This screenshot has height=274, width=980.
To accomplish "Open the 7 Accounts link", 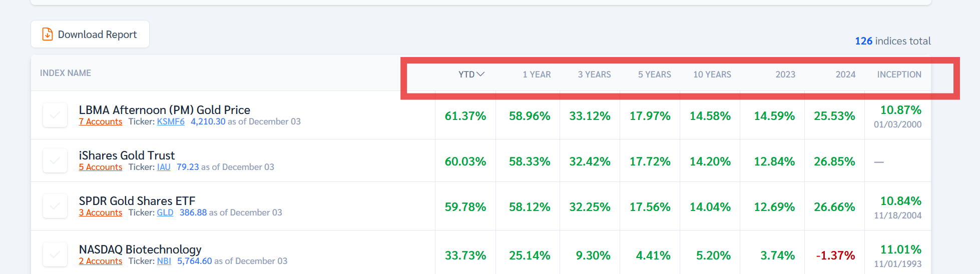I will point(101,121).
